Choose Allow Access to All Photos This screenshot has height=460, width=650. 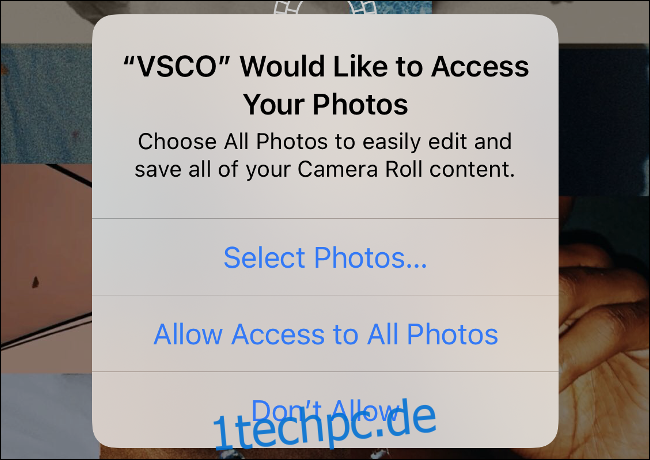tap(325, 334)
